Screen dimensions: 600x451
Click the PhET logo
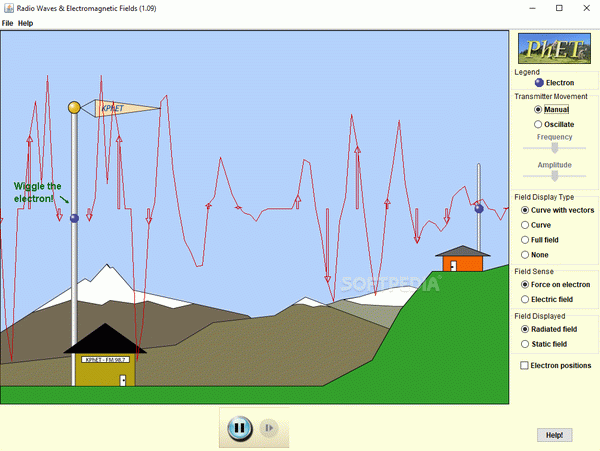coord(553,48)
